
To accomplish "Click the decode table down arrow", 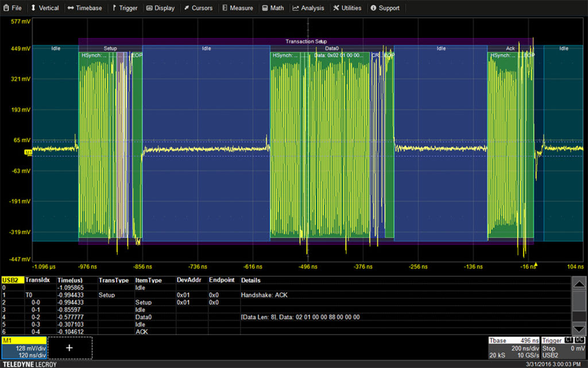I will (x=579, y=328).
